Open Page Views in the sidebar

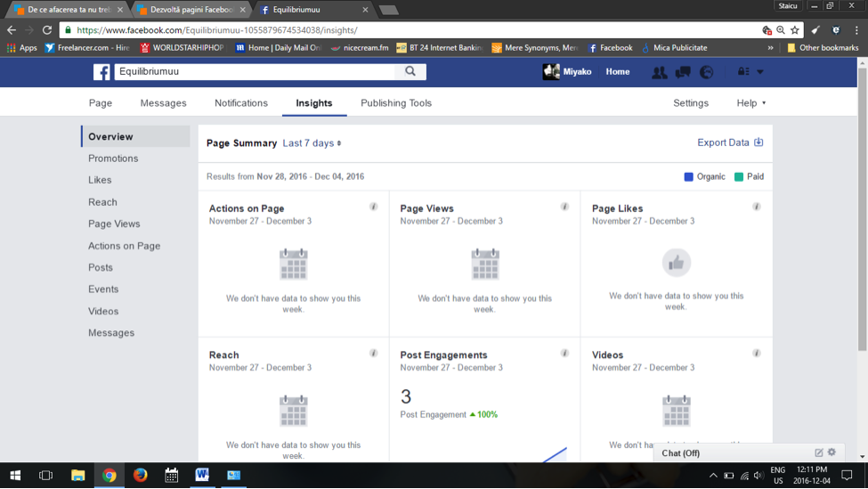(x=114, y=224)
